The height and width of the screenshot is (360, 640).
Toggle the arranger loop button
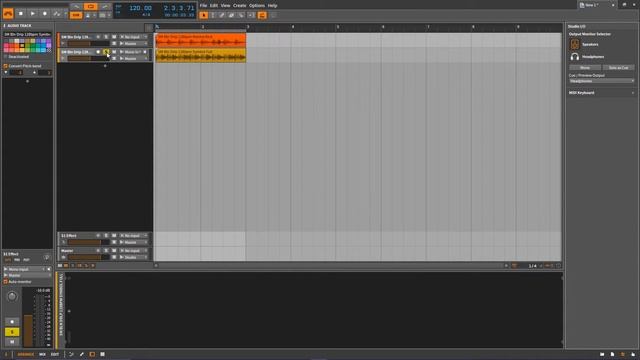tap(91, 7)
